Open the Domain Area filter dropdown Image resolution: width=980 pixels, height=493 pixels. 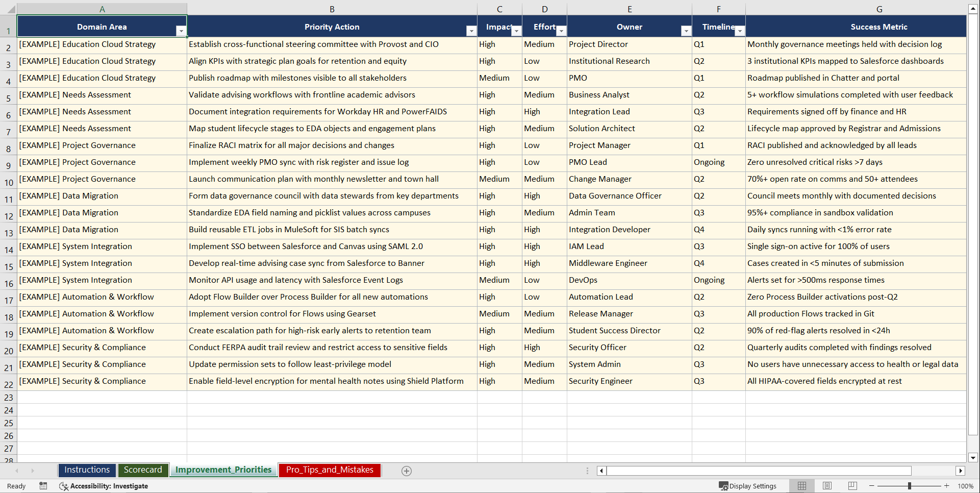tap(181, 31)
